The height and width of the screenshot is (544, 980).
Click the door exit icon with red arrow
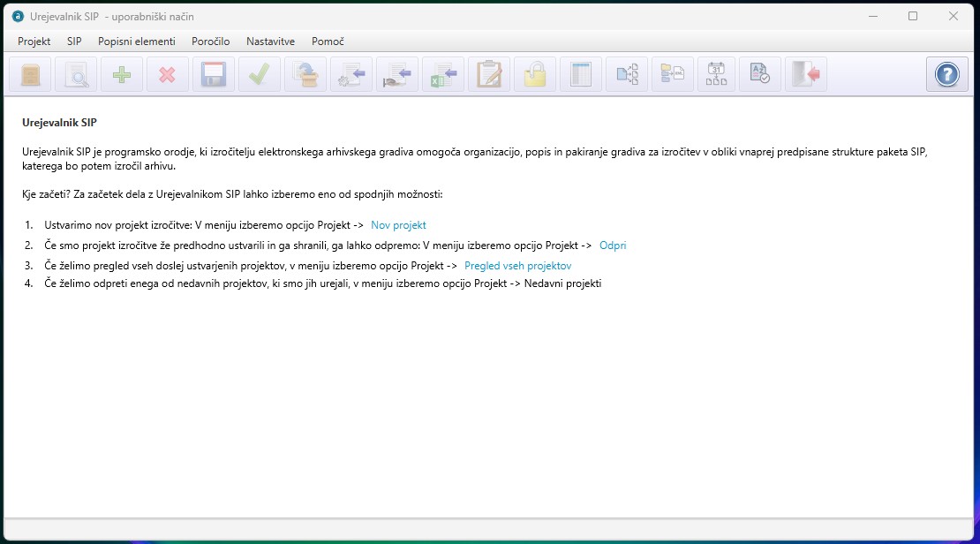point(805,74)
